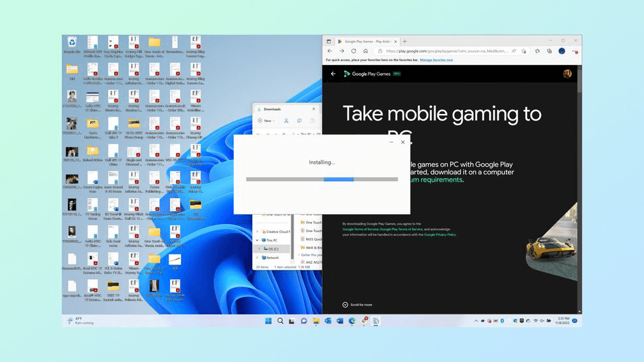The height and width of the screenshot is (362, 644).
Task: Open Google Play account avatar
Action: (x=568, y=74)
